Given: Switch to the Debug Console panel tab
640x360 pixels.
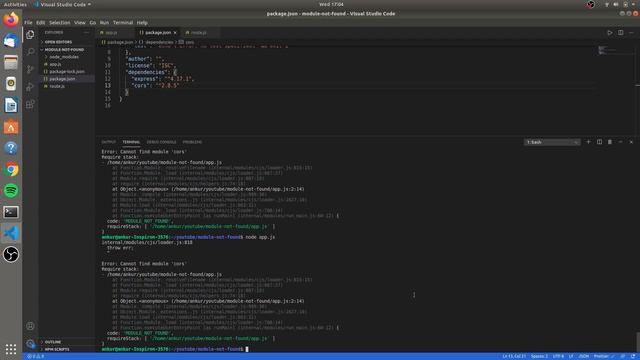Looking at the screenshot, I should [162, 142].
